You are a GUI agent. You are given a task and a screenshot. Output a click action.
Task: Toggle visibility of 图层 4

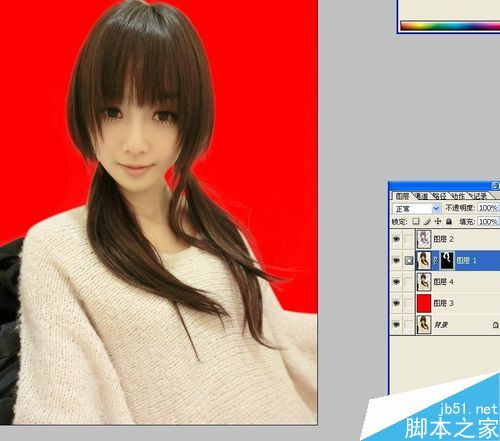click(x=396, y=282)
